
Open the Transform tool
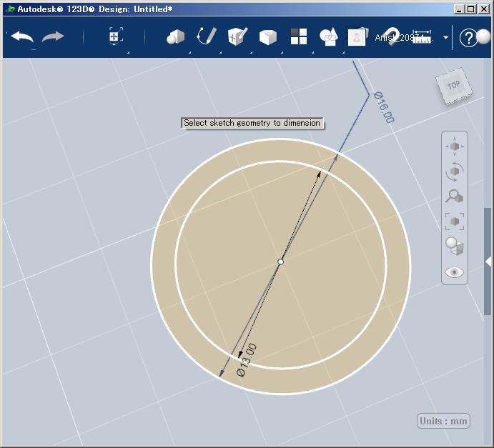point(116,36)
